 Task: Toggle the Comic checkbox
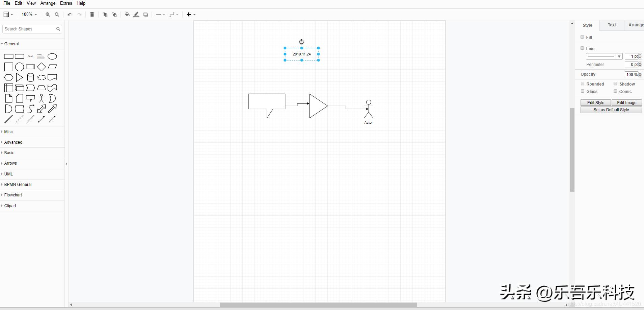tap(615, 91)
